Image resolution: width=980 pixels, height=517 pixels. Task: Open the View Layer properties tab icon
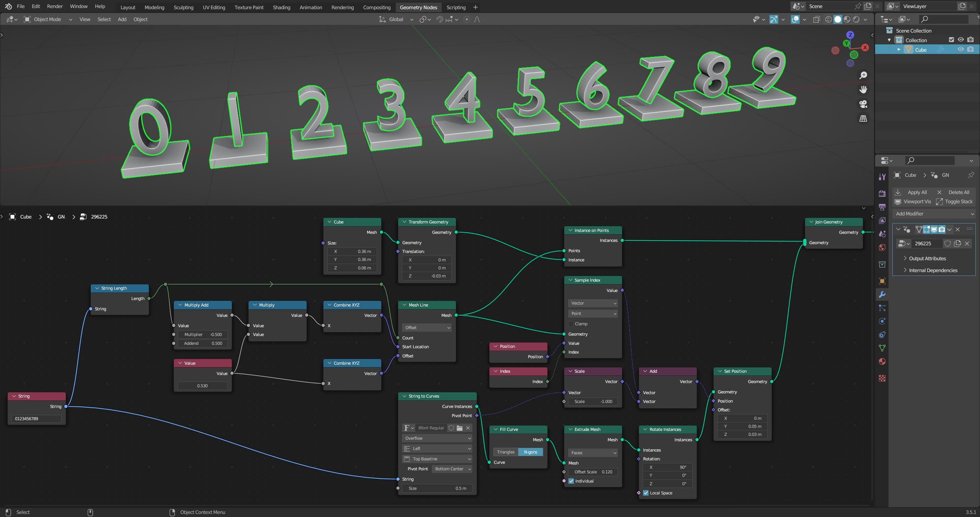882,220
